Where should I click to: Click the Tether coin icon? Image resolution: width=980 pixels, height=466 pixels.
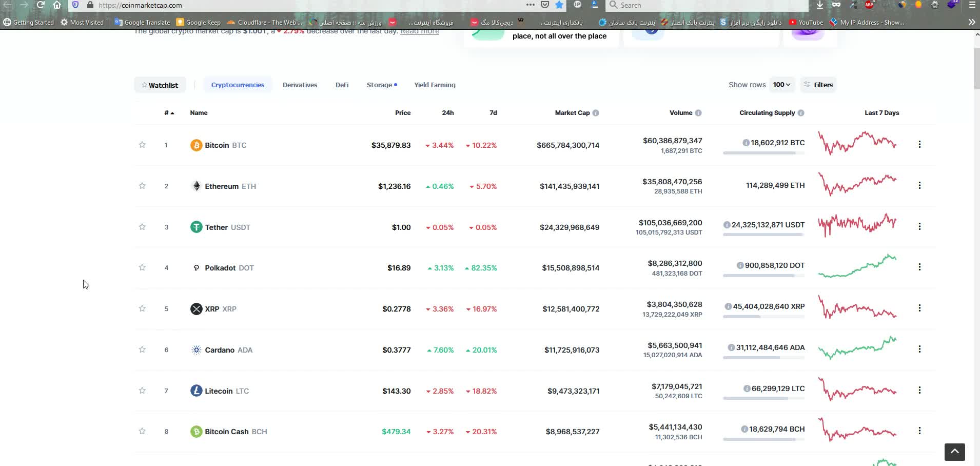(196, 227)
